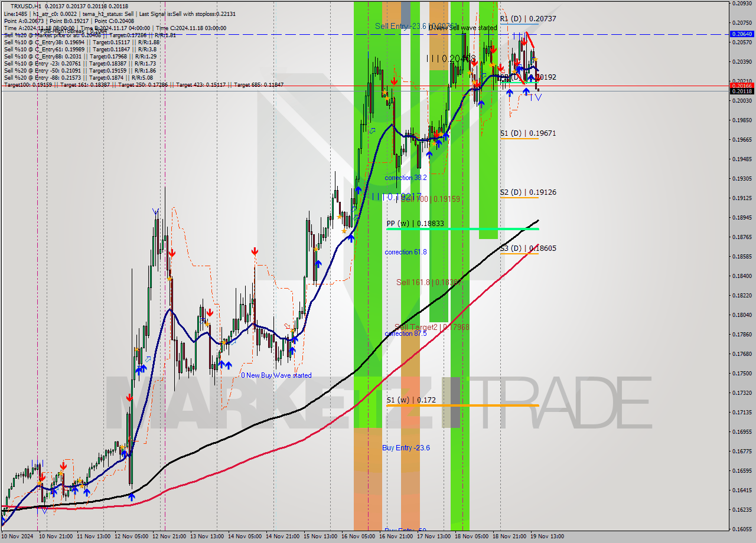Click the 0.20930 price axis value
The width and height of the screenshot is (756, 543).
(x=742, y=3)
